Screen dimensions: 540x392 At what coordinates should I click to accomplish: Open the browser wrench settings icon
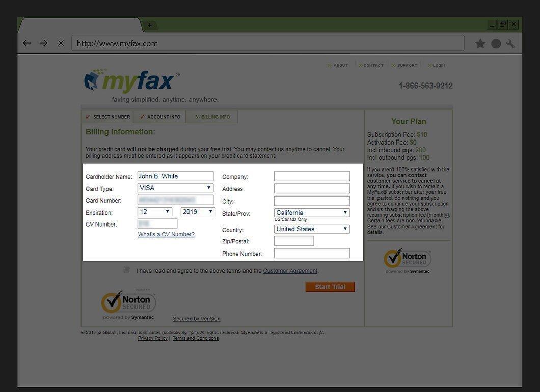click(x=510, y=44)
